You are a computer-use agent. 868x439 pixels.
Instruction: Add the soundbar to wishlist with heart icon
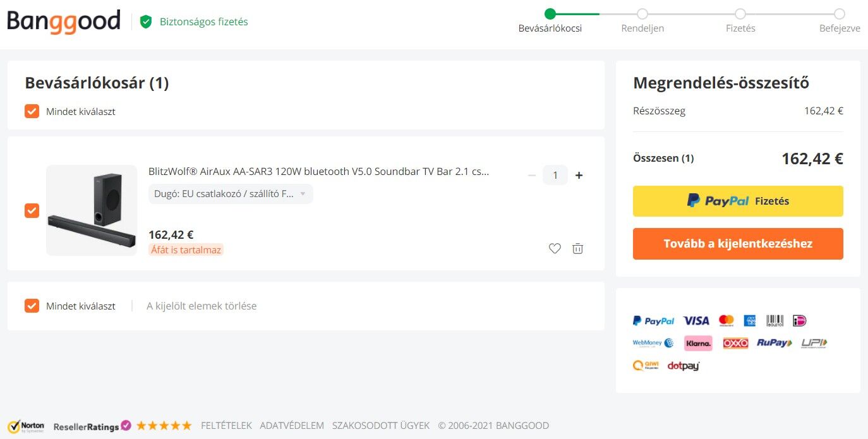tap(555, 249)
